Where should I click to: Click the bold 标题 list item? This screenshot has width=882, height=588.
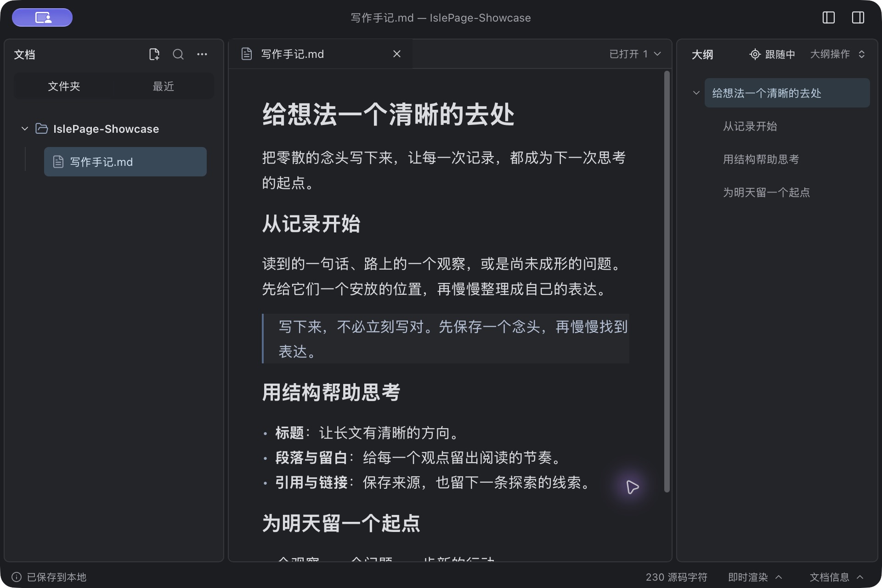(x=289, y=433)
